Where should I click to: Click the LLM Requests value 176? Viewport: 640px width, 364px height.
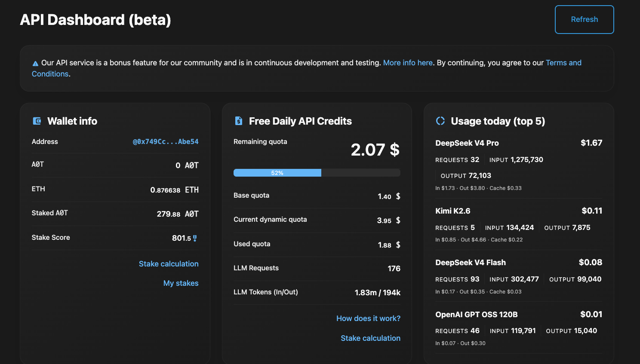click(394, 269)
